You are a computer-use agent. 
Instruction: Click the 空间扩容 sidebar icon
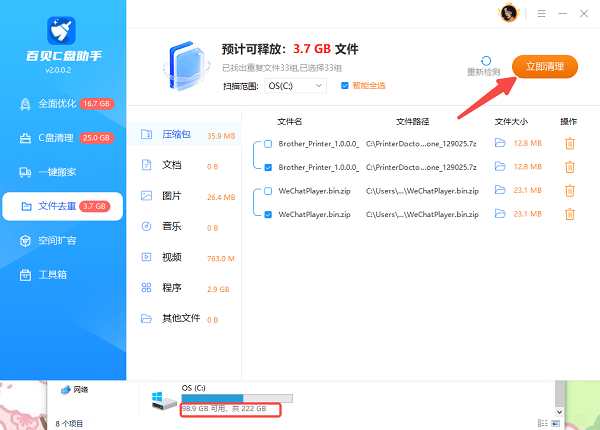[x=25, y=241]
